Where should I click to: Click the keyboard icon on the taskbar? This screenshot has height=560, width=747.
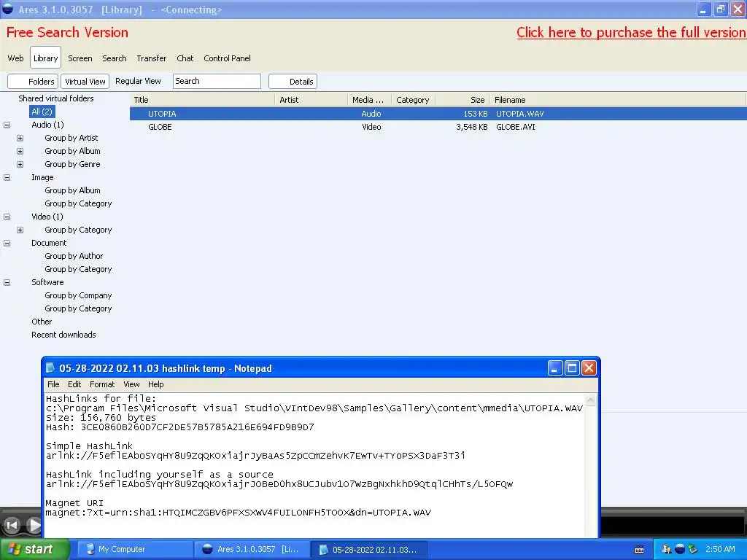pyautogui.click(x=639, y=550)
